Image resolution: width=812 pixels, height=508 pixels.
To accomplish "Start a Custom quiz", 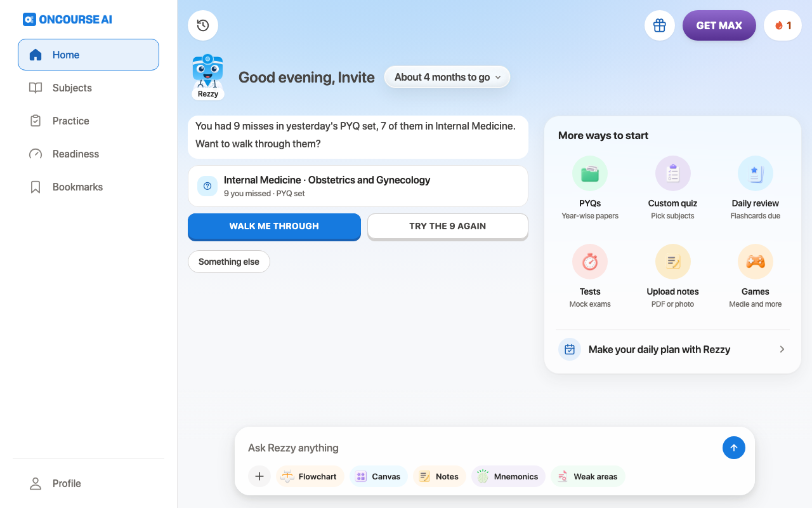I will [x=672, y=189].
